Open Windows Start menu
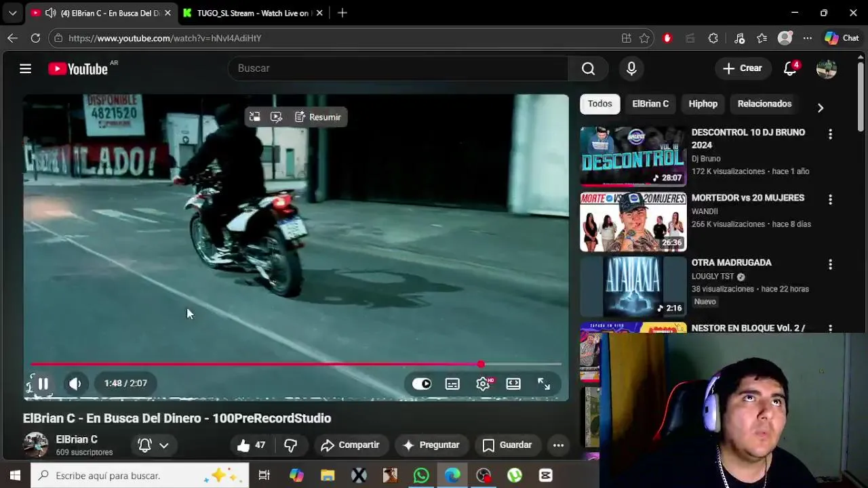The image size is (868, 488). click(x=15, y=476)
